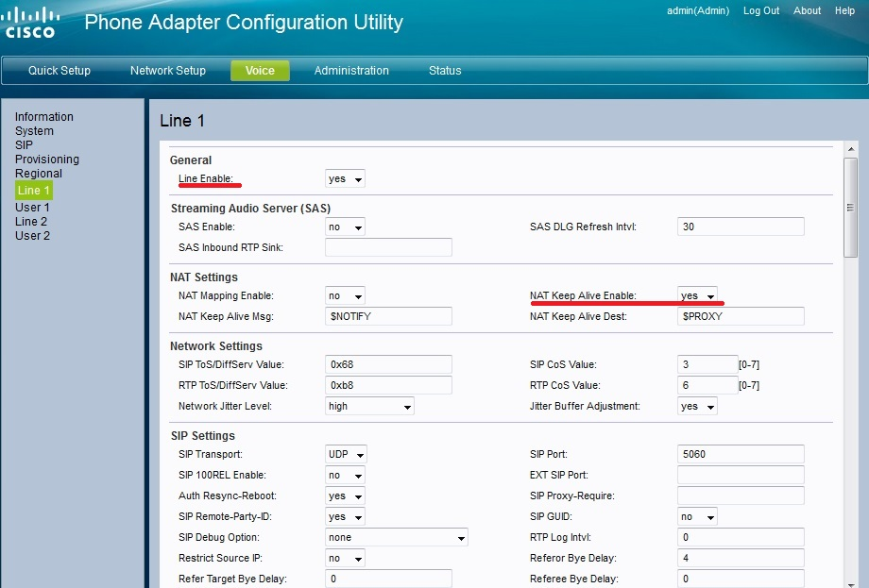The image size is (869, 588).
Task: Open User 1 in the sidebar
Action: (x=32, y=208)
